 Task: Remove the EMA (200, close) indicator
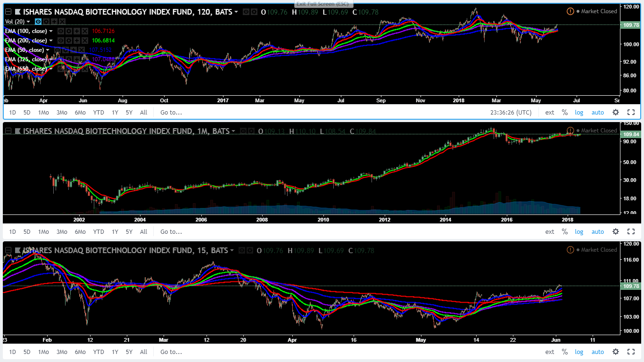[x=84, y=41]
